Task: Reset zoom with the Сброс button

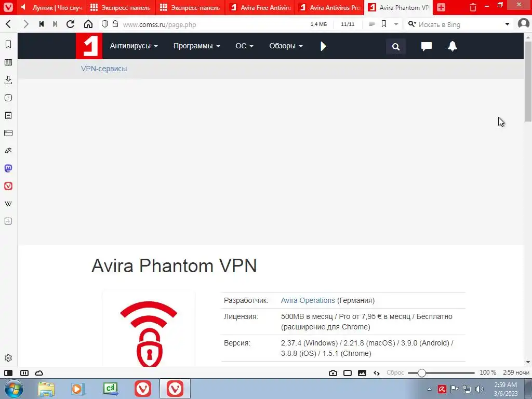Action: (395, 373)
